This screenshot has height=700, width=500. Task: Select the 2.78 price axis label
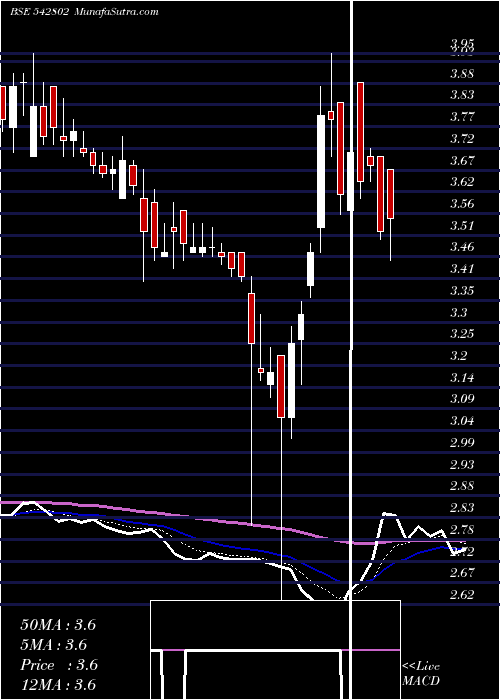(462, 530)
